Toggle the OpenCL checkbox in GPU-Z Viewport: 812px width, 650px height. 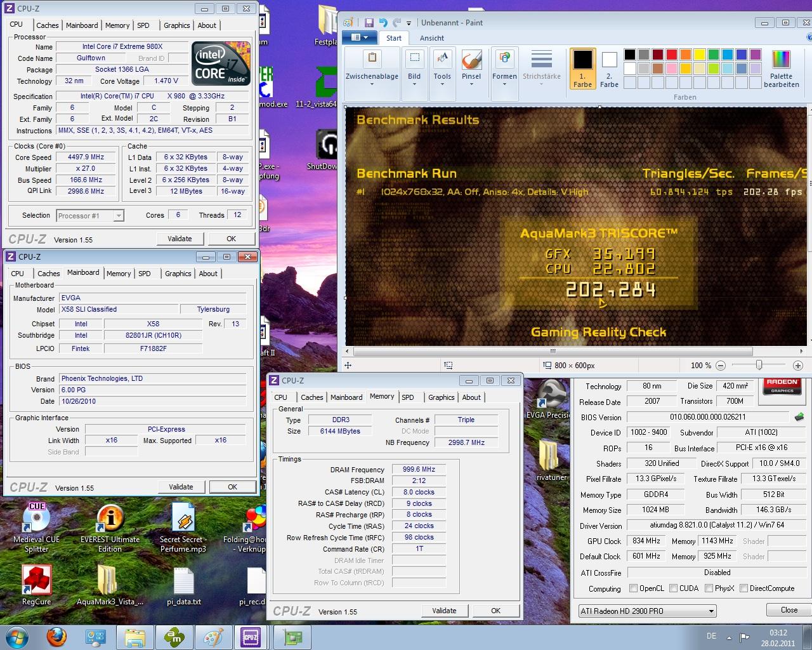point(633,588)
